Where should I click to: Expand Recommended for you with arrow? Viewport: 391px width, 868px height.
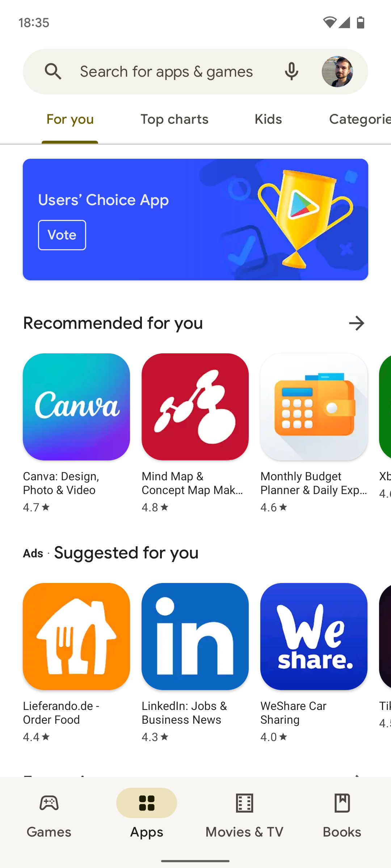coord(357,323)
